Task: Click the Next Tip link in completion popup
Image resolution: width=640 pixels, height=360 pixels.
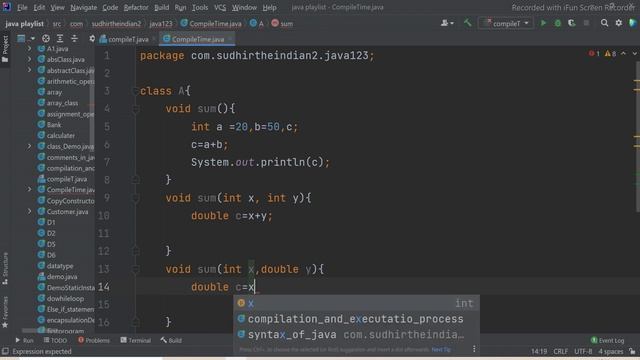Action: coord(441,350)
